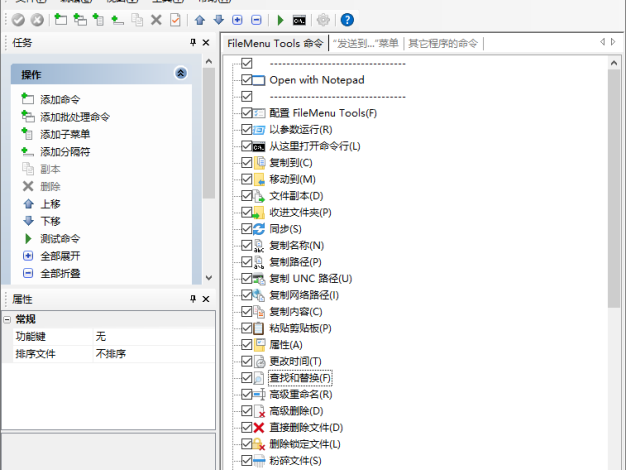626x470 pixels.
Task: Click the duplicate toolbar icon
Action: [137, 20]
